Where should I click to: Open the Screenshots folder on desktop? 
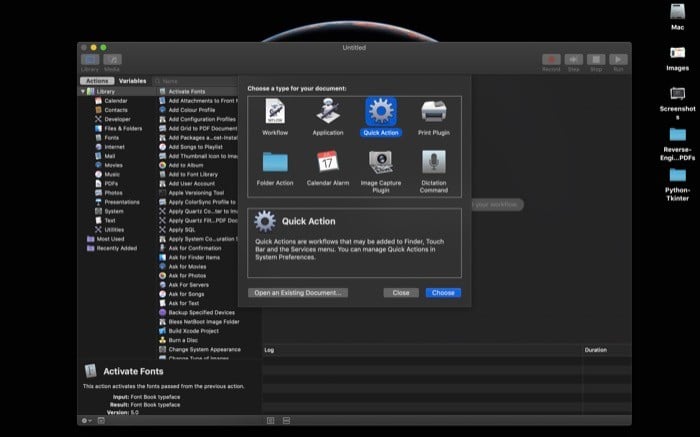click(677, 103)
